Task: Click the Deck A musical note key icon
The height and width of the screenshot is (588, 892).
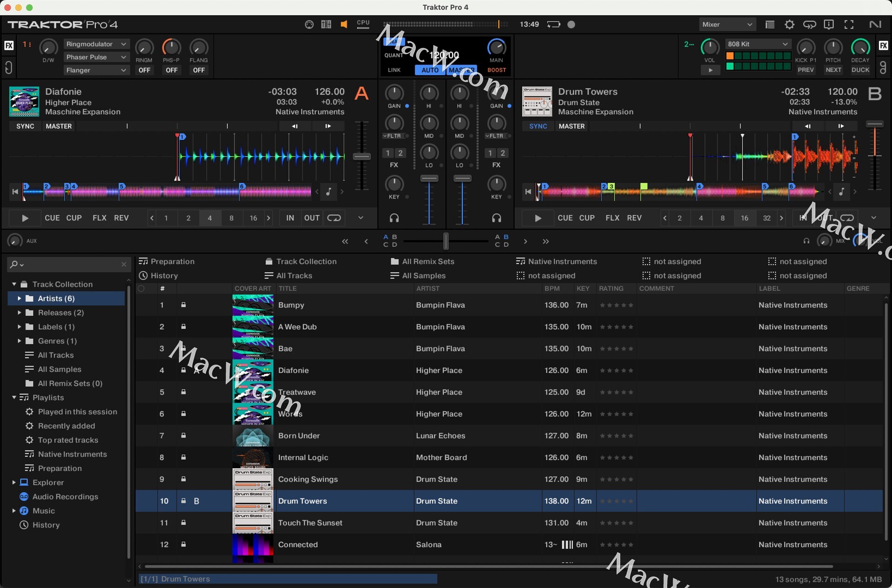Action: (329, 191)
